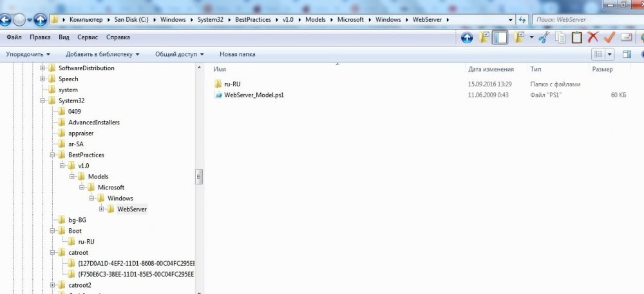Image resolution: width=644 pixels, height=294 pixels.
Task: Click the Поиск: WebServer search field
Action: pyautogui.click(x=587, y=19)
